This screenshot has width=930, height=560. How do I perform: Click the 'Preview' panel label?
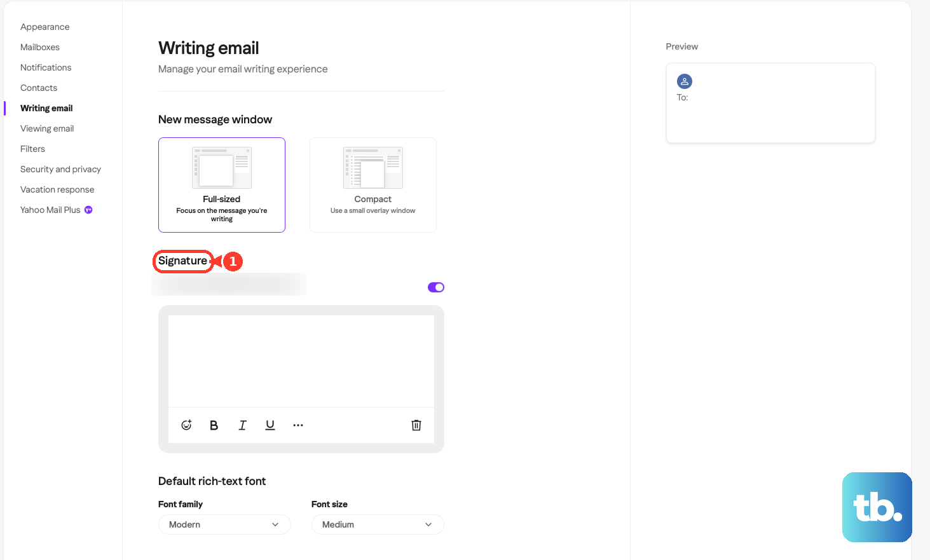(x=681, y=46)
